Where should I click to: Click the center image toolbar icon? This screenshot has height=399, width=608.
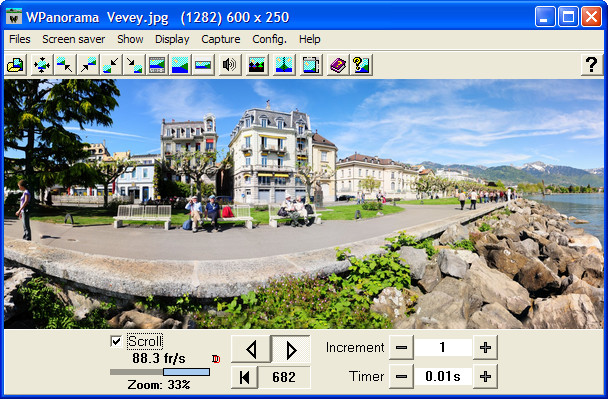point(41,65)
